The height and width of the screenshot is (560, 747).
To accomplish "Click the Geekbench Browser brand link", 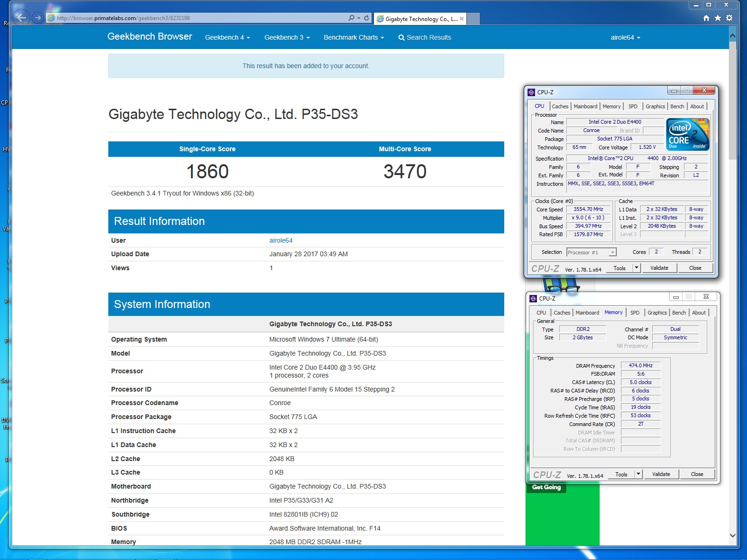I will (149, 36).
